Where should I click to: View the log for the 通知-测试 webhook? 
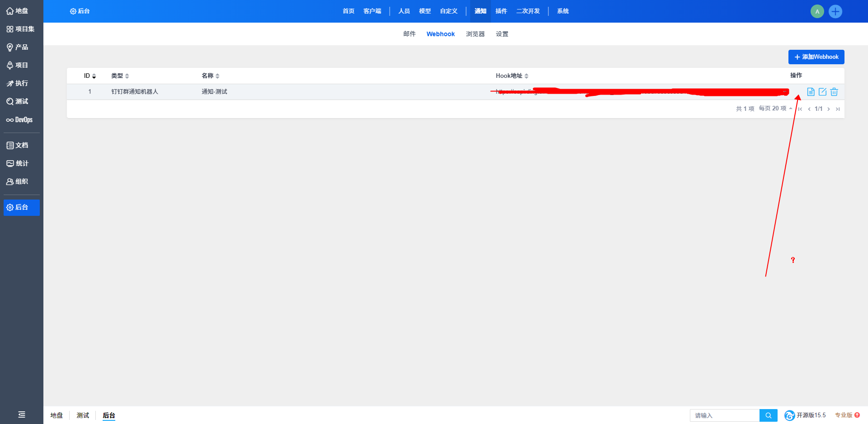pos(811,92)
